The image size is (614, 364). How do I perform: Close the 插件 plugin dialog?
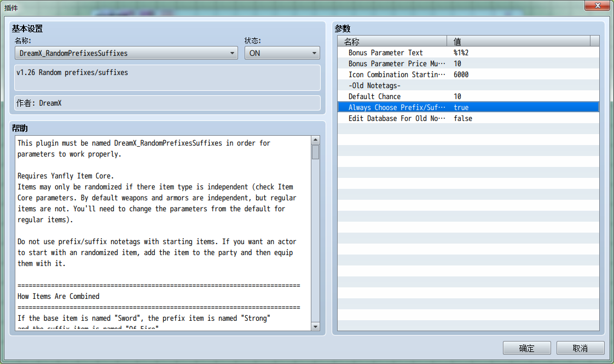(x=597, y=5)
